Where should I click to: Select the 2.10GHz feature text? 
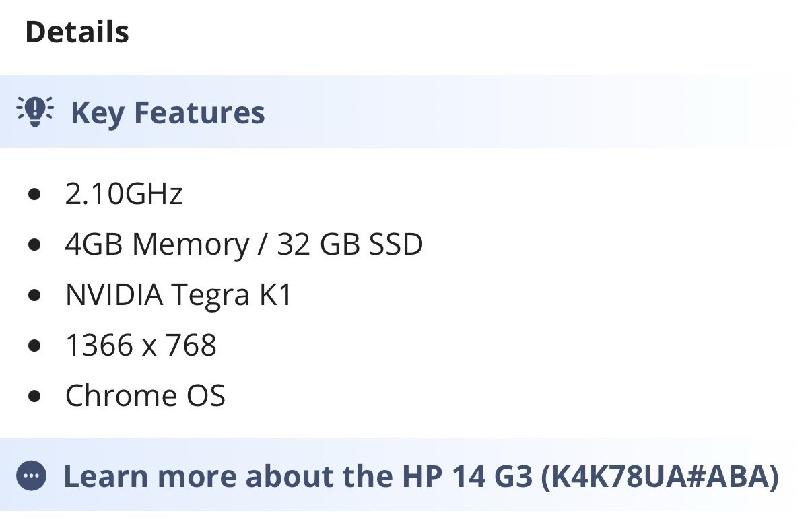124,194
